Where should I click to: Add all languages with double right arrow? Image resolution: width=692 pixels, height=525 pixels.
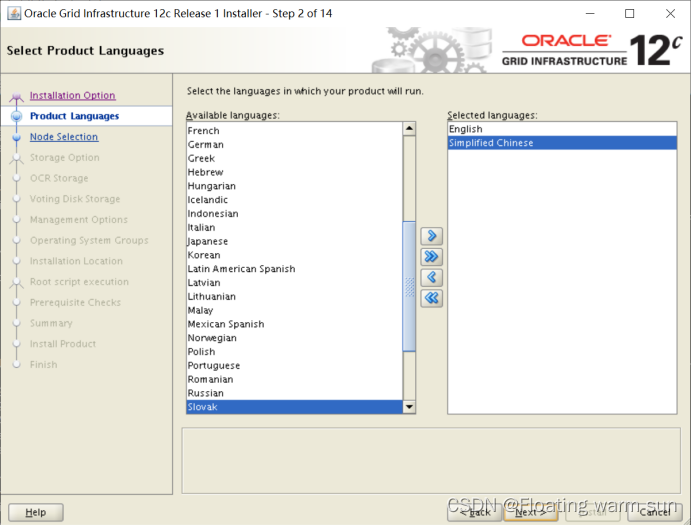coord(431,256)
